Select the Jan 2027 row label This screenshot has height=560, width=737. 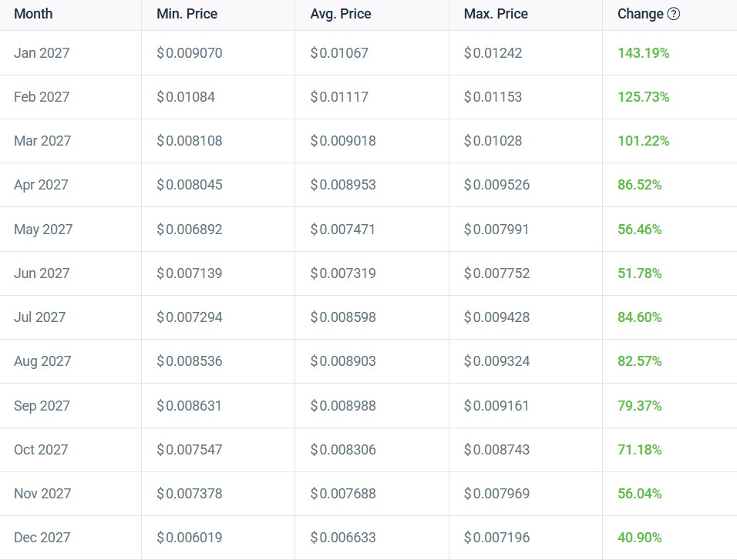(x=42, y=53)
